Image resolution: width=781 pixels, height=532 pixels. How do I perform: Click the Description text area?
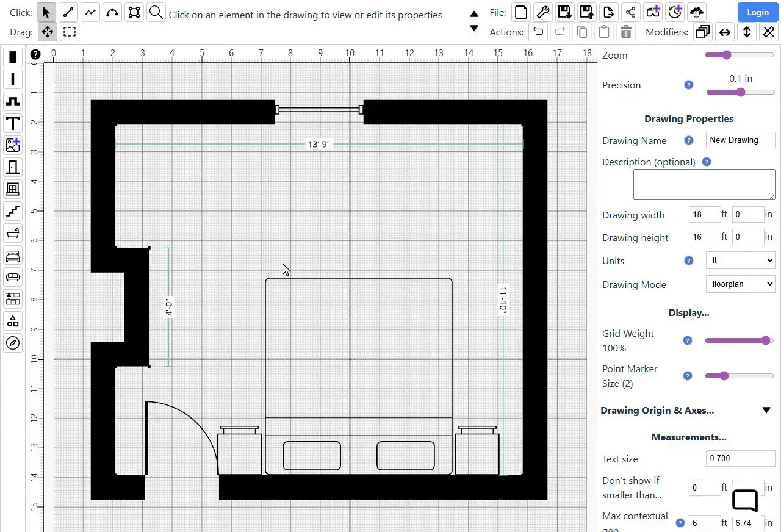click(704, 185)
